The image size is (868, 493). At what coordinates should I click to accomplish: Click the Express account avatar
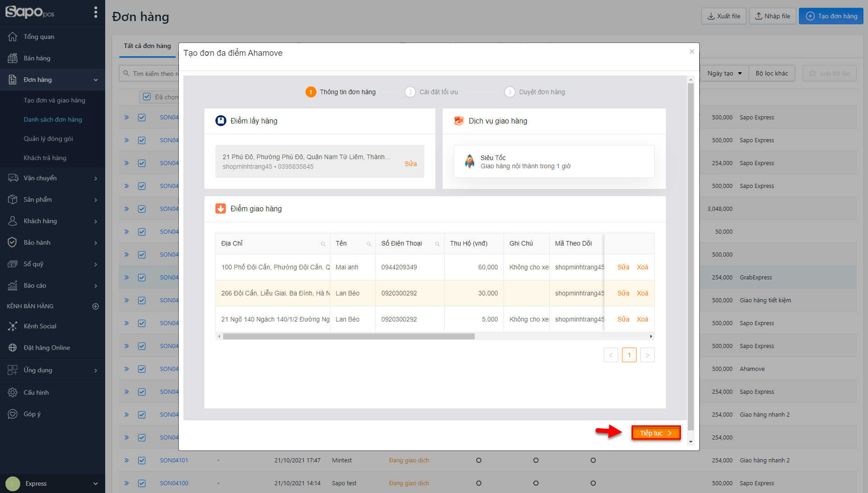pyautogui.click(x=12, y=483)
